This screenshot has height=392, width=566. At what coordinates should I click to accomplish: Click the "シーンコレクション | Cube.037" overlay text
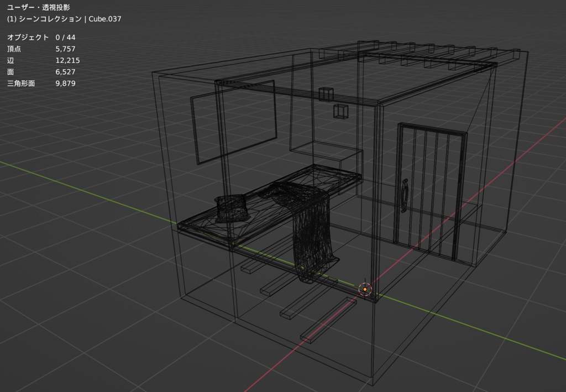(x=70, y=19)
